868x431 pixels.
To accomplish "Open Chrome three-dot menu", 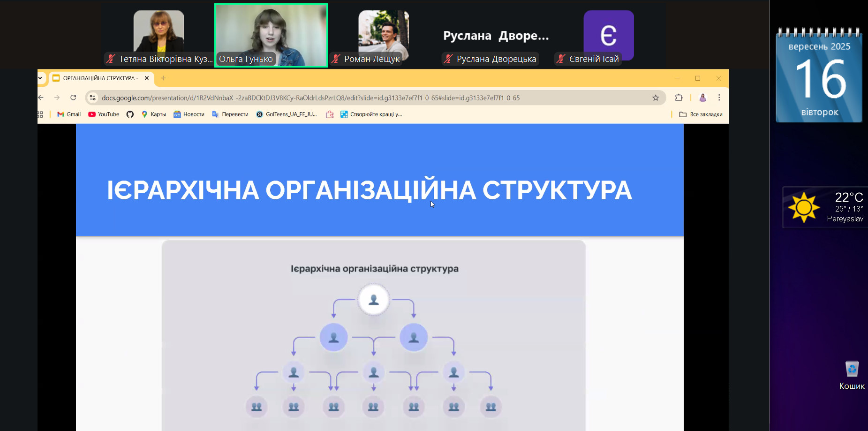I will click(x=719, y=98).
